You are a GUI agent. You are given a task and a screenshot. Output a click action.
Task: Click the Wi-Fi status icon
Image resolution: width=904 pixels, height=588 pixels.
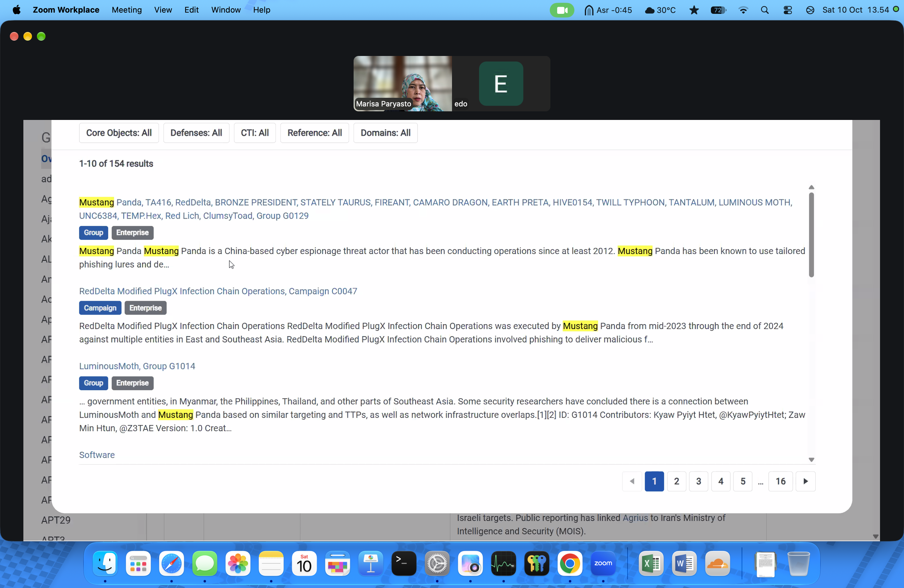743,10
